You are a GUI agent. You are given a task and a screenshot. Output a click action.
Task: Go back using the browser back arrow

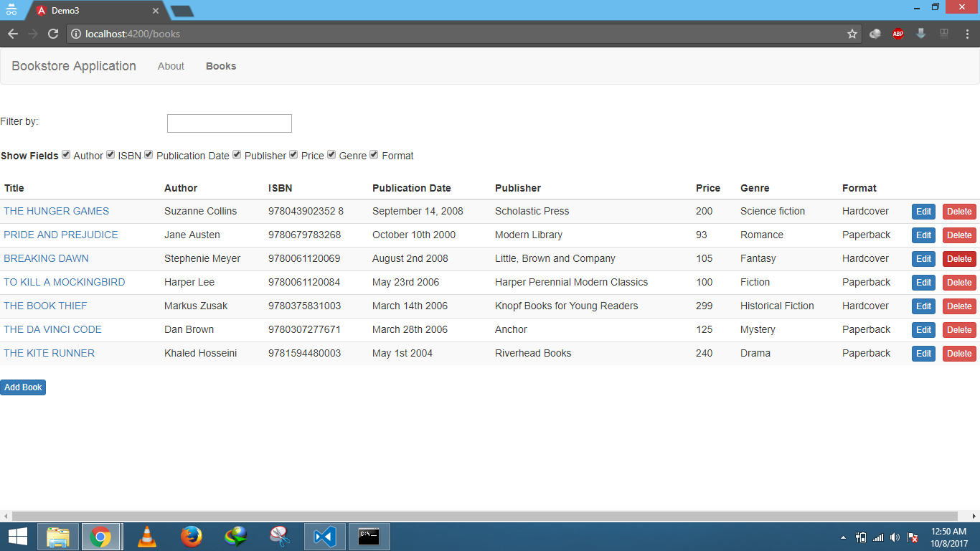click(x=13, y=34)
